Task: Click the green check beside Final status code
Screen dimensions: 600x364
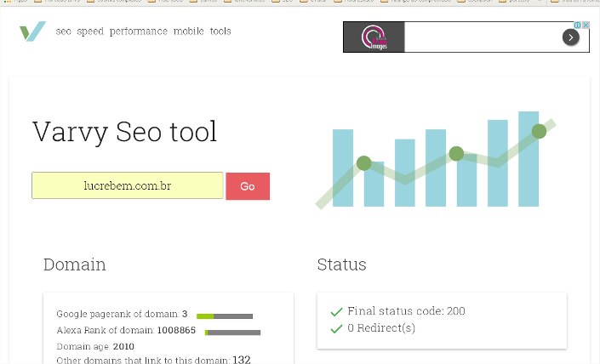Action: pyautogui.click(x=336, y=312)
